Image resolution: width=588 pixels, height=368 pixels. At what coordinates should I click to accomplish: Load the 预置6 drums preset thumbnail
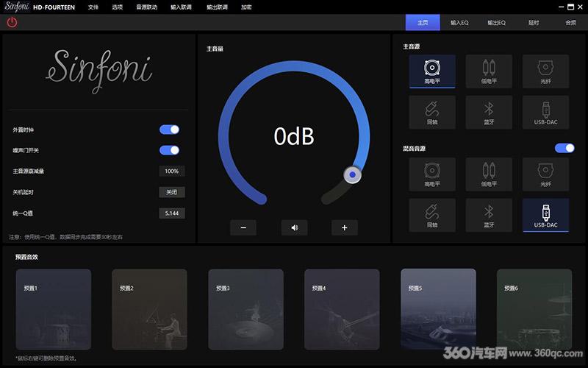(x=534, y=309)
